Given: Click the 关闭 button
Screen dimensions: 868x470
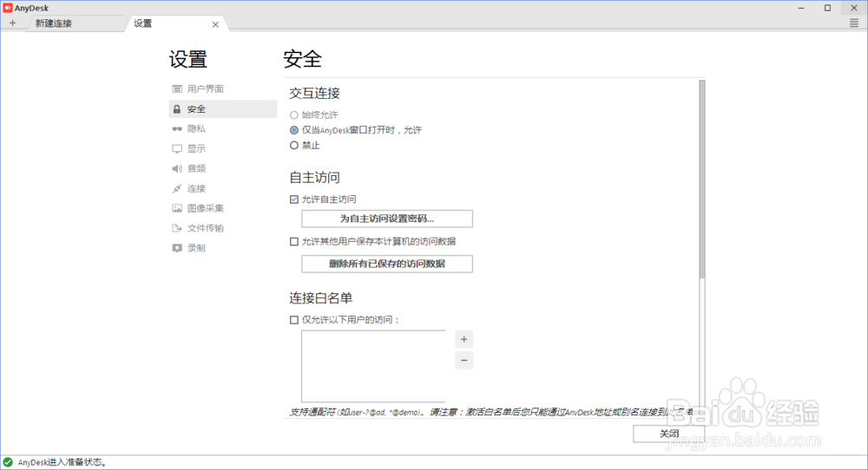Looking at the screenshot, I should click(x=668, y=434).
